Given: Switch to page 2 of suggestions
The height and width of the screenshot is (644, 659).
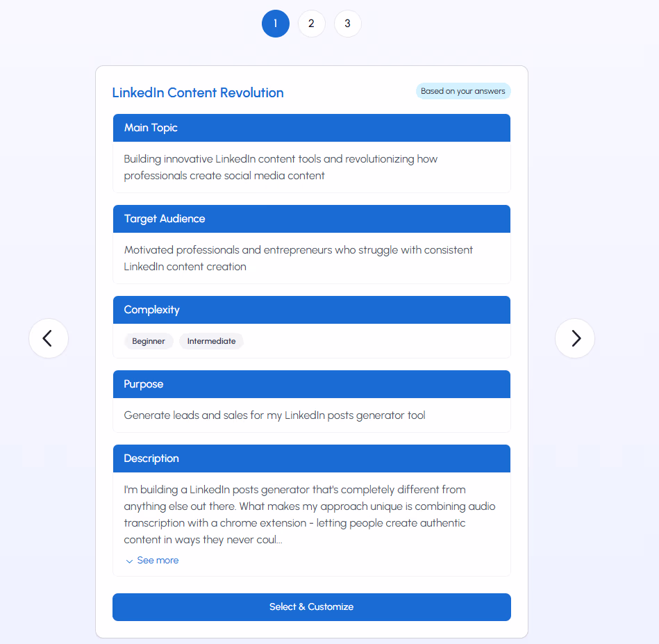Looking at the screenshot, I should tap(312, 24).
